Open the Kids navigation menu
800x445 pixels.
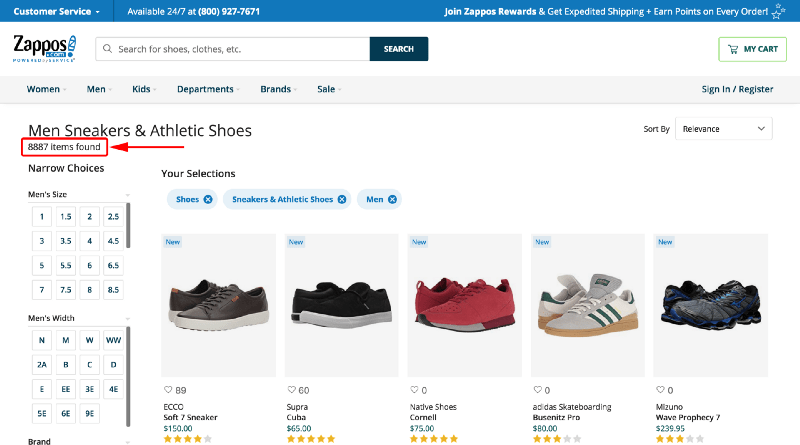144,89
